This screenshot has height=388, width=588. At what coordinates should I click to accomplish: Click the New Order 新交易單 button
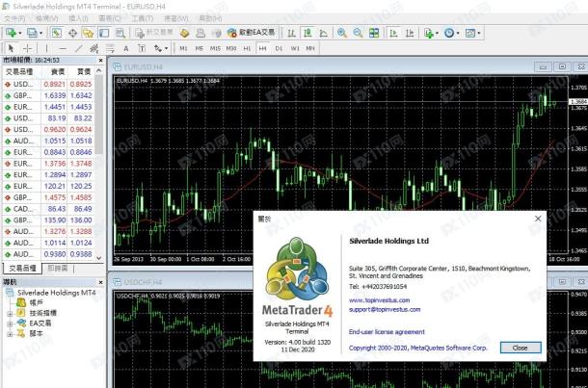click(x=154, y=33)
